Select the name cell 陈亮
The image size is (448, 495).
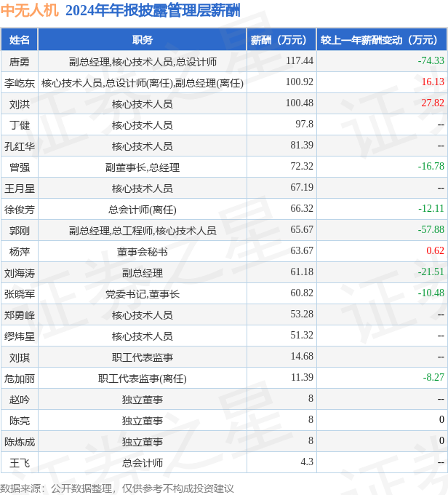(x=19, y=421)
